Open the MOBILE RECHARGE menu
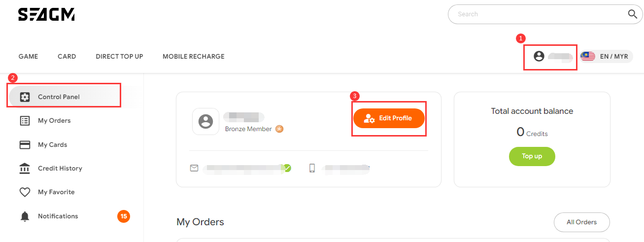This screenshot has width=644, height=242. (194, 57)
